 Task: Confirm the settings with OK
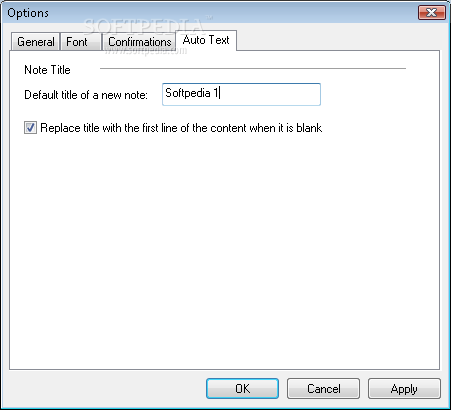(x=242, y=388)
